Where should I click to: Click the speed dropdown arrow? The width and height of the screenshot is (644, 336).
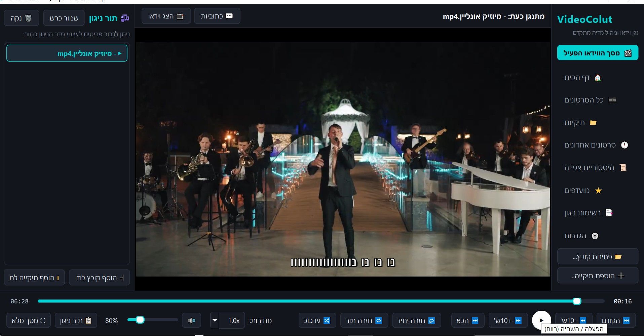[x=215, y=321]
